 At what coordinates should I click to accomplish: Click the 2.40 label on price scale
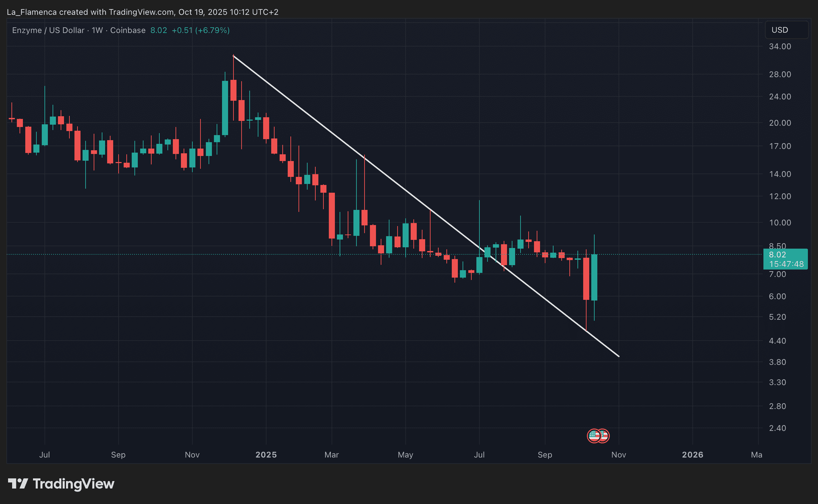tap(777, 428)
